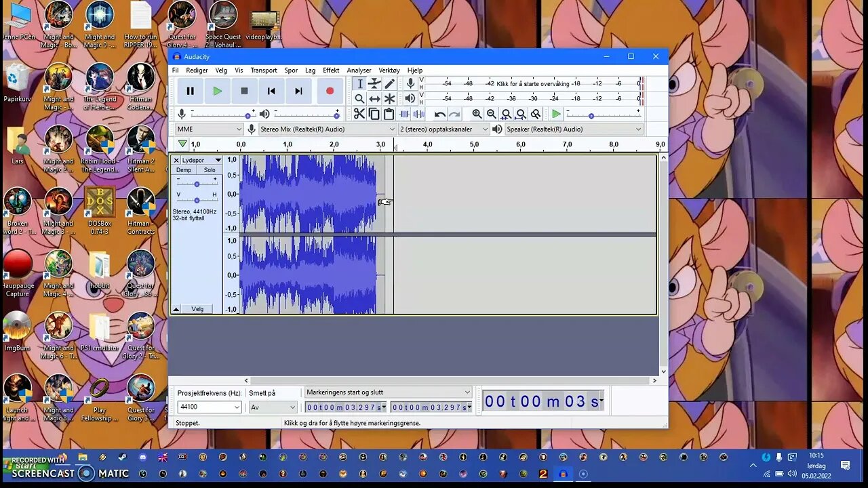Undo the last action

pyautogui.click(x=440, y=115)
